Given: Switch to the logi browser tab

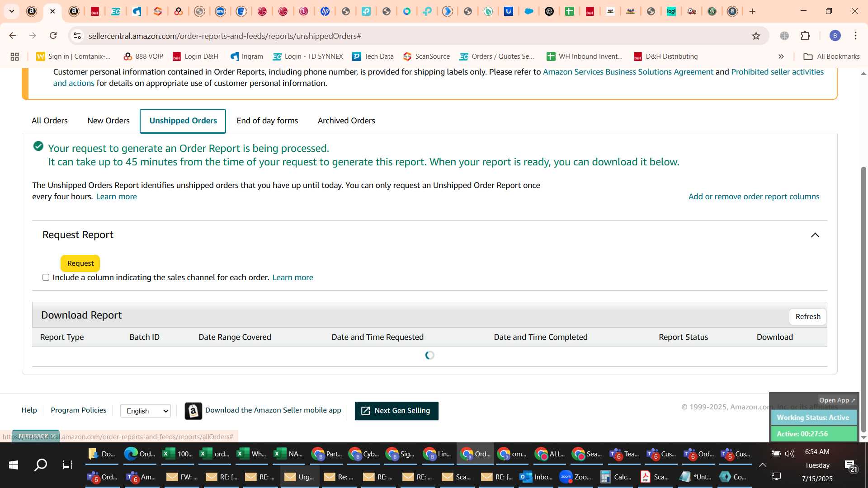Looking at the screenshot, I should pos(671,11).
